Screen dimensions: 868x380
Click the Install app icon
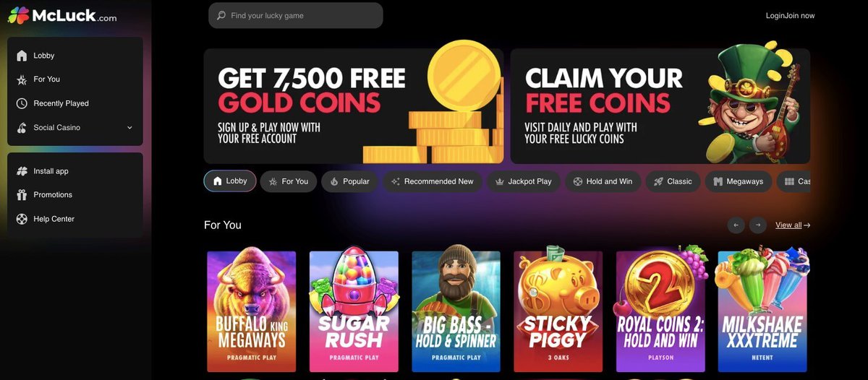pos(22,171)
